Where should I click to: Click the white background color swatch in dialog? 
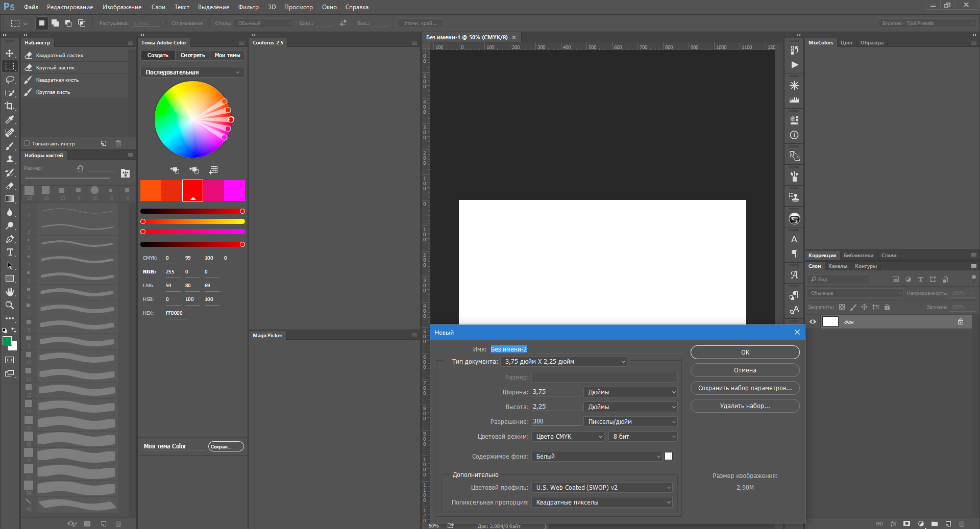[x=669, y=457]
